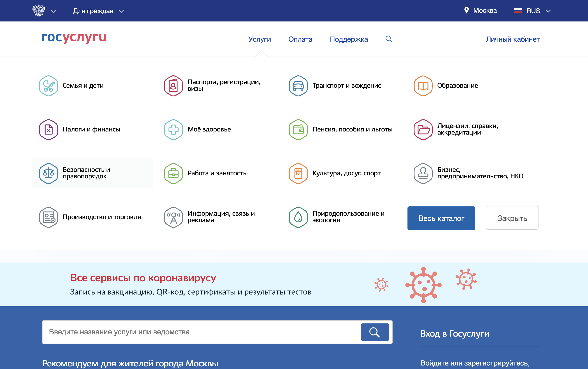The width and height of the screenshot is (588, 369).
Task: Open the Налоги и финансы document icon
Action: pos(48,130)
